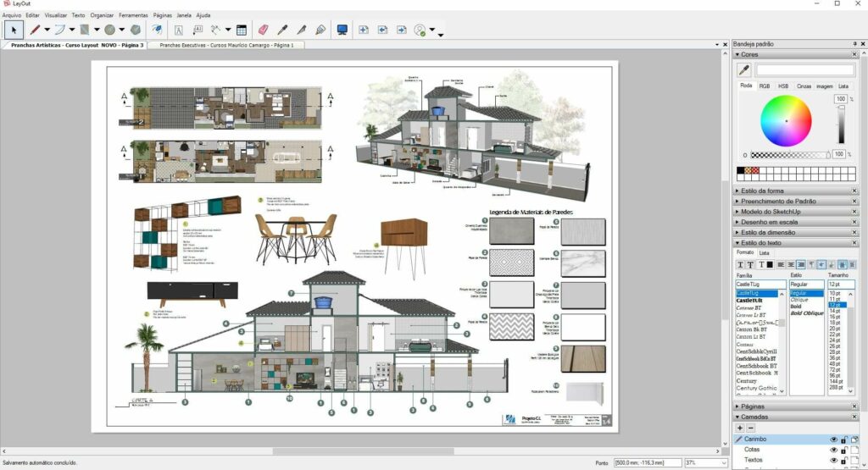868x470 pixels.
Task: Toggle shared-page icon for Cotas layer
Action: click(854, 450)
